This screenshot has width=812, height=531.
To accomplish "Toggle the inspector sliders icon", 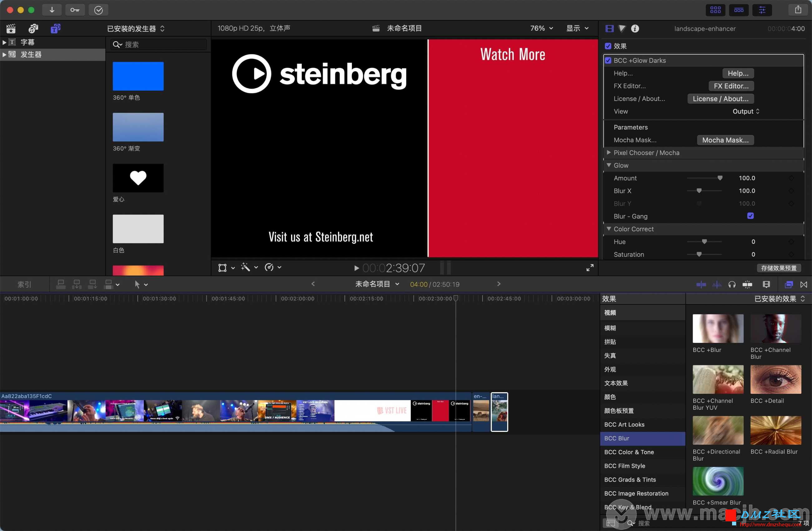I will (x=762, y=10).
